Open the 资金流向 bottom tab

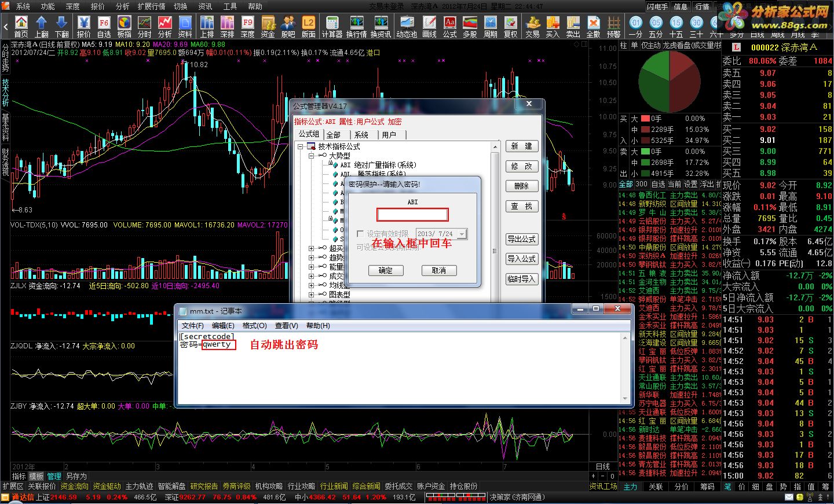click(75, 487)
